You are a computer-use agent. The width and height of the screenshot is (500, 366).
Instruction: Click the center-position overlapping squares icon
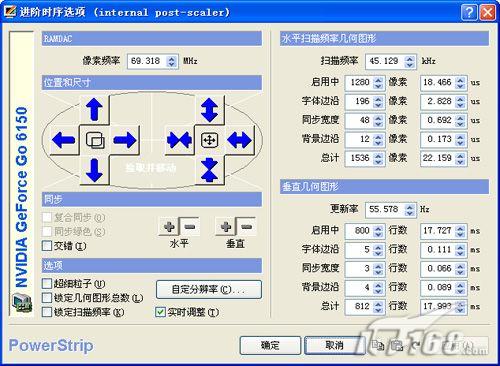pyautogui.click(x=95, y=140)
